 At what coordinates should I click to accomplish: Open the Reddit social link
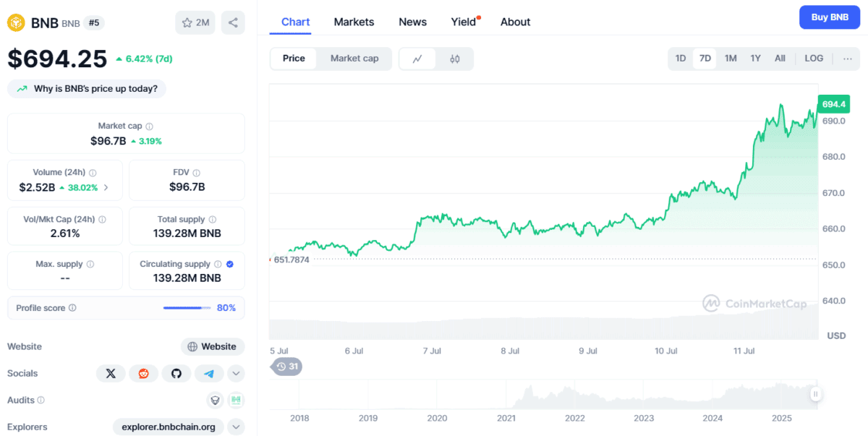click(x=143, y=373)
